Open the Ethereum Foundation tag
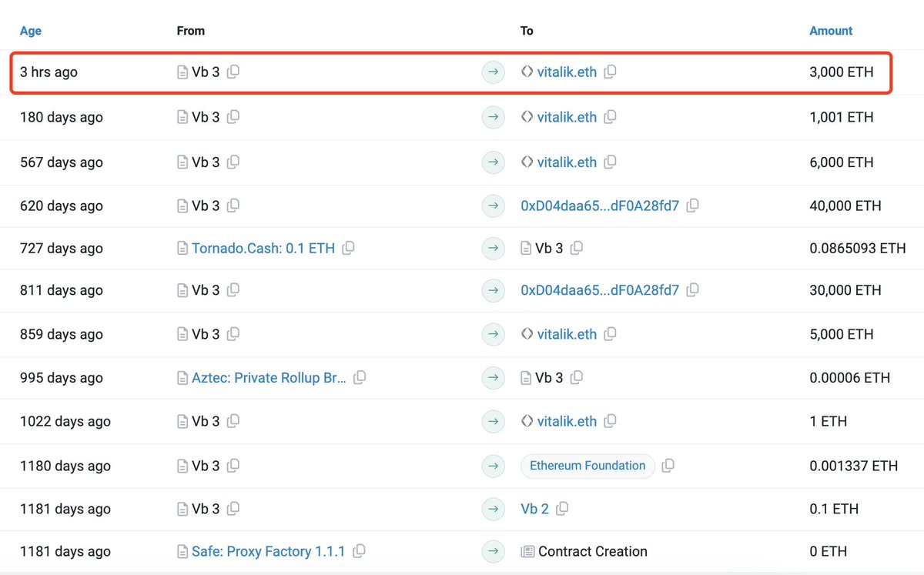This screenshot has width=924, height=575. (588, 466)
